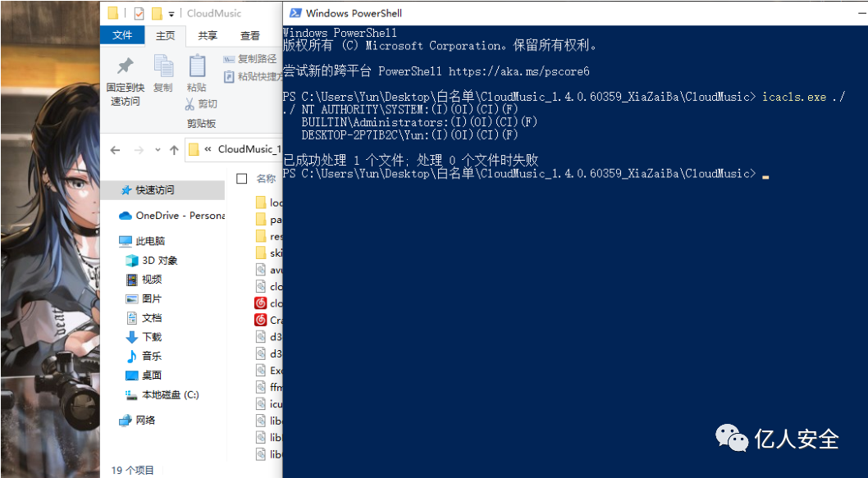This screenshot has width=868, height=478.
Task: Go back with the Explorer back arrow
Action: tap(115, 150)
